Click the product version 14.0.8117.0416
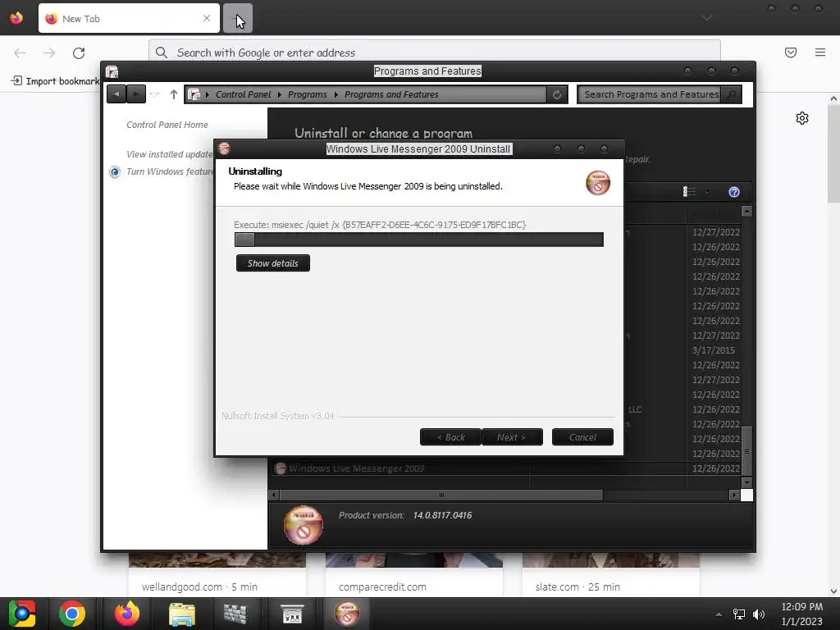Screen dimensions: 840x630 442,515
